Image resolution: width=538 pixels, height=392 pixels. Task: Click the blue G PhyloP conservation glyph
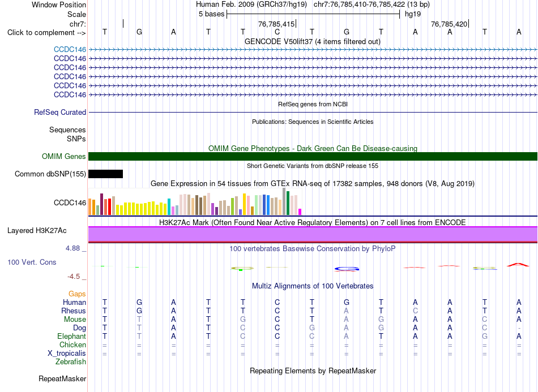pos(347,269)
